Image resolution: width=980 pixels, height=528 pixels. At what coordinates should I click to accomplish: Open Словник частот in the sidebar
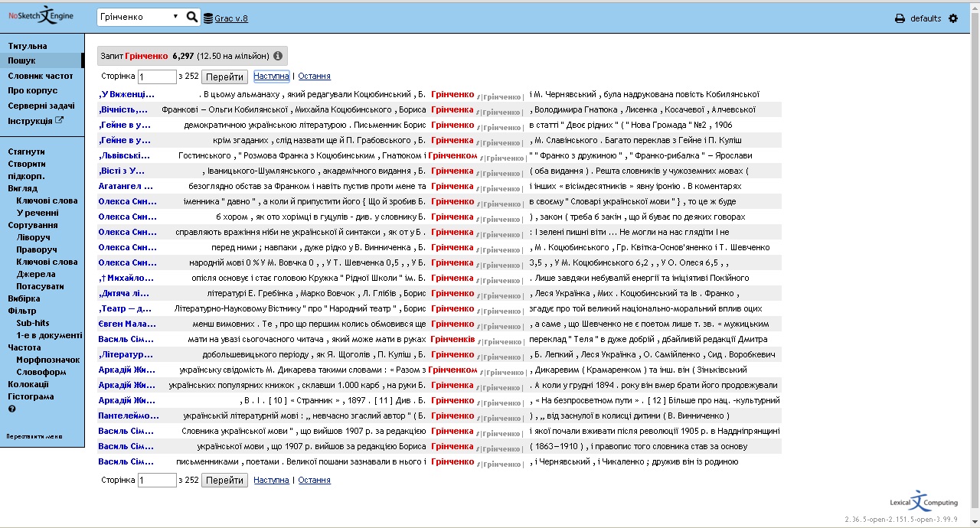[41, 76]
